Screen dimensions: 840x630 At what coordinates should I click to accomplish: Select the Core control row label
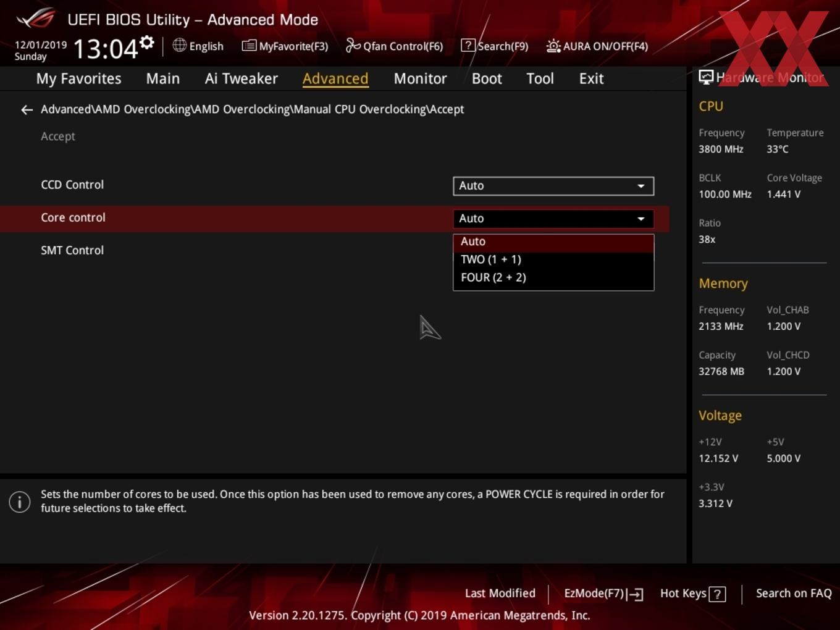pos(73,217)
